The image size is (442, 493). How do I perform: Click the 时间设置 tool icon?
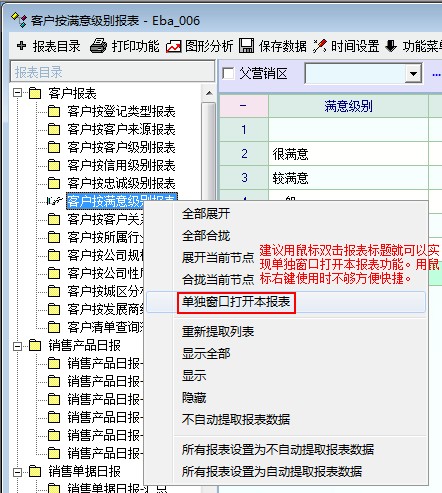click(320, 46)
